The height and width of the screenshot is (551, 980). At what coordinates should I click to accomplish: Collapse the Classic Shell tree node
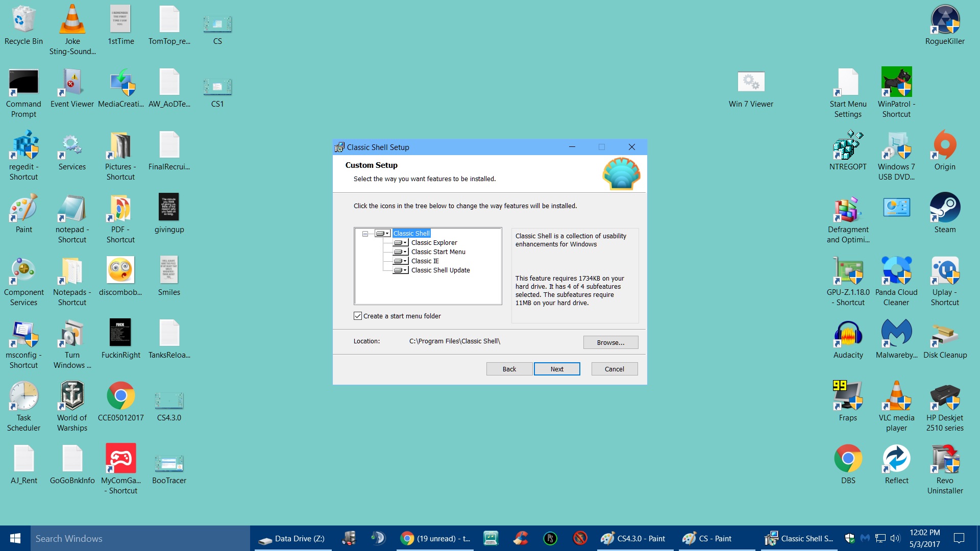pyautogui.click(x=365, y=234)
